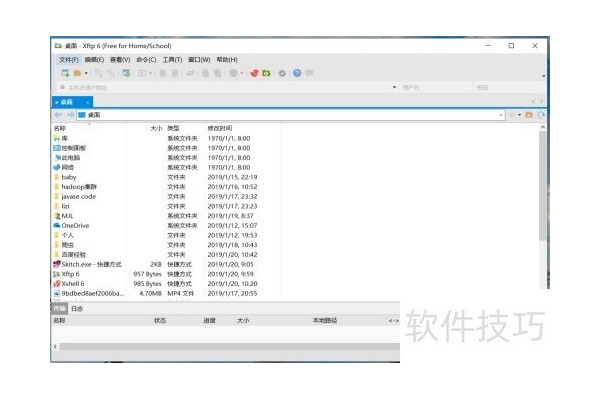This screenshot has height=400, width=600.
Task: Click the Open Session folder icon
Action: point(77,73)
